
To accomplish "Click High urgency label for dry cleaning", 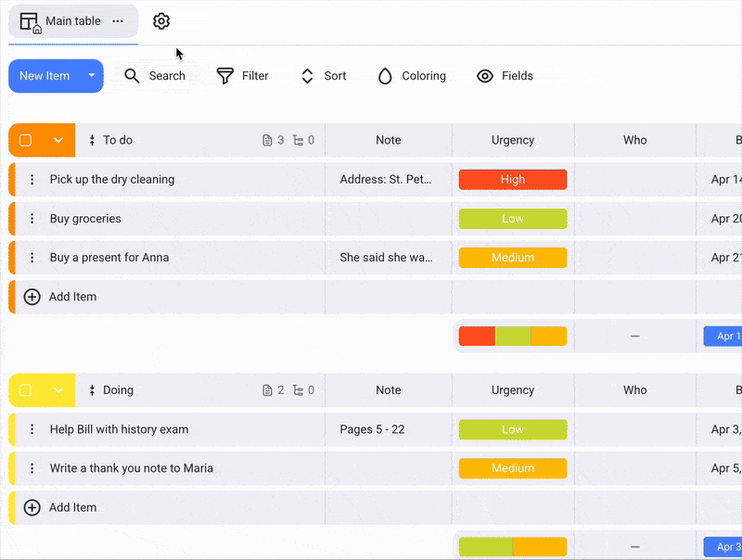I will click(x=512, y=180).
